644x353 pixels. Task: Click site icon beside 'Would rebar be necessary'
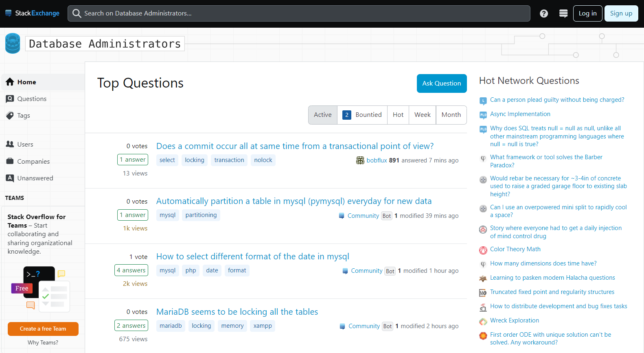483,180
